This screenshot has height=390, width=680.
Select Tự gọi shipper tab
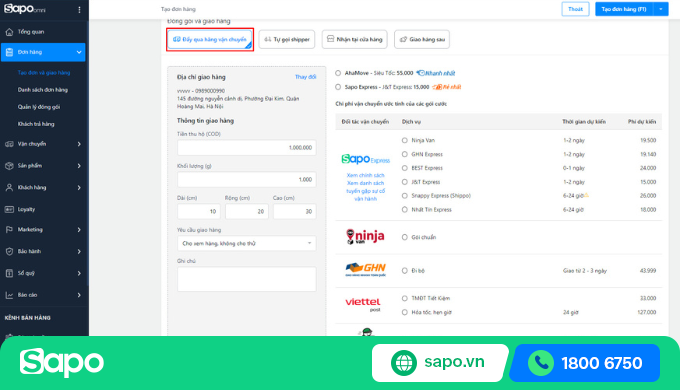tap(287, 39)
